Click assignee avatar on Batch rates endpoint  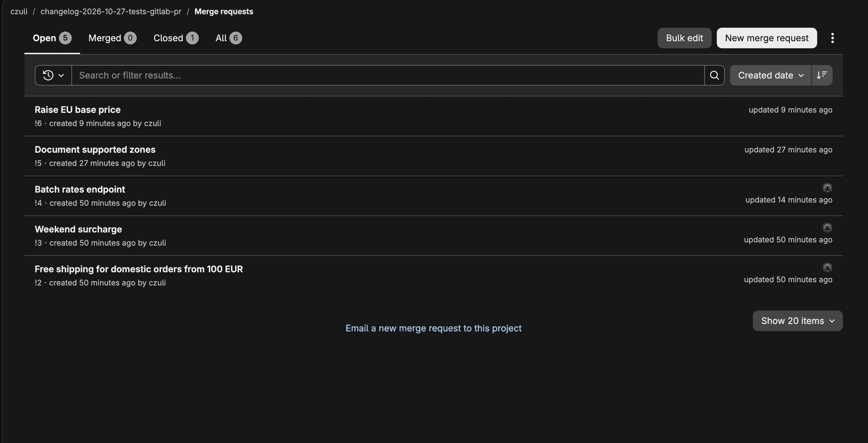coord(827,188)
